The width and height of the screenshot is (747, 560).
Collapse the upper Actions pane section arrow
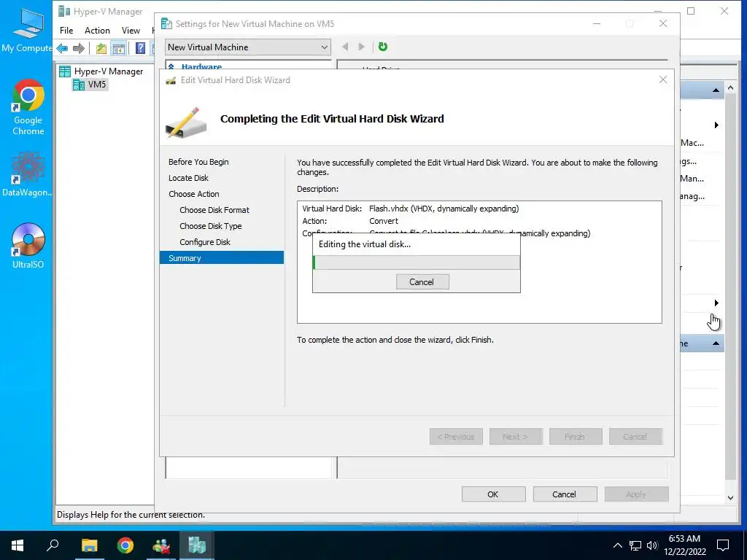pos(716,90)
